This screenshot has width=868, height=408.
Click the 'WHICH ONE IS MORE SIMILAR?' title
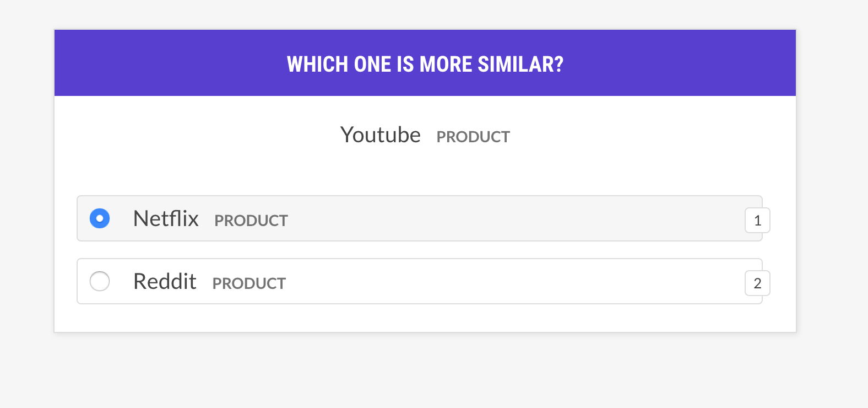click(x=425, y=64)
